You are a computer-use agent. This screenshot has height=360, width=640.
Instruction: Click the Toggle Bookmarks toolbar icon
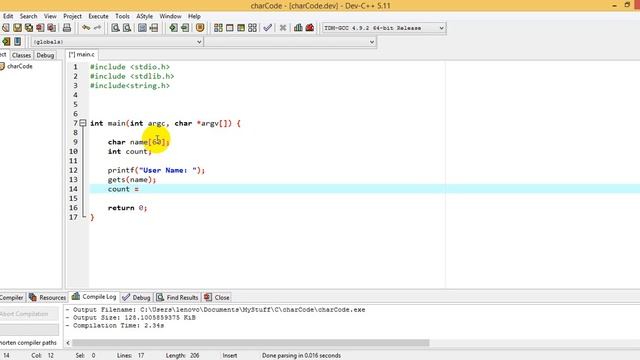click(x=185, y=28)
